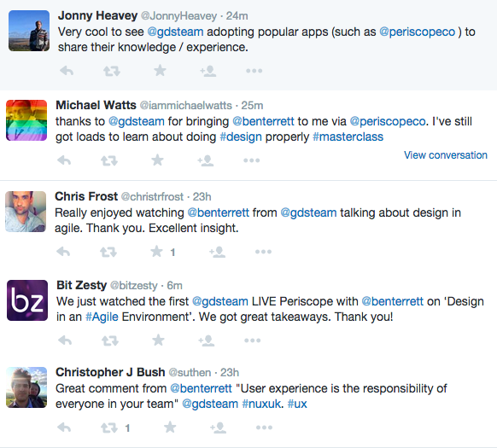Follow Michael Watts via add-user icon
Viewport: 497px width, 448px height.
coord(206,160)
